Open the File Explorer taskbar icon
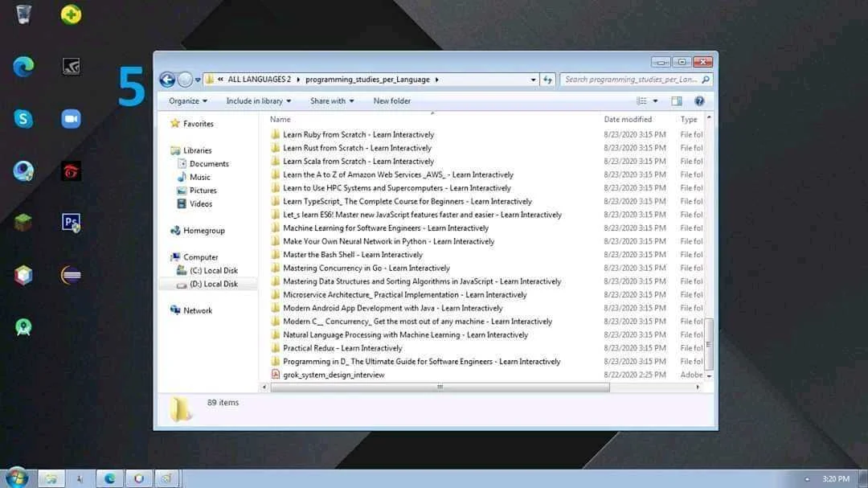This screenshot has height=488, width=868. point(51,478)
